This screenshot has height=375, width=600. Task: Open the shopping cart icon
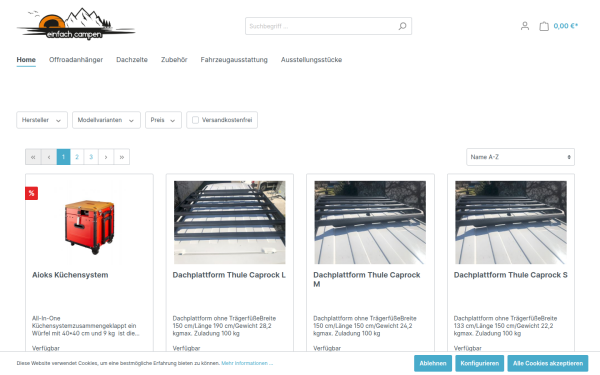tap(544, 26)
